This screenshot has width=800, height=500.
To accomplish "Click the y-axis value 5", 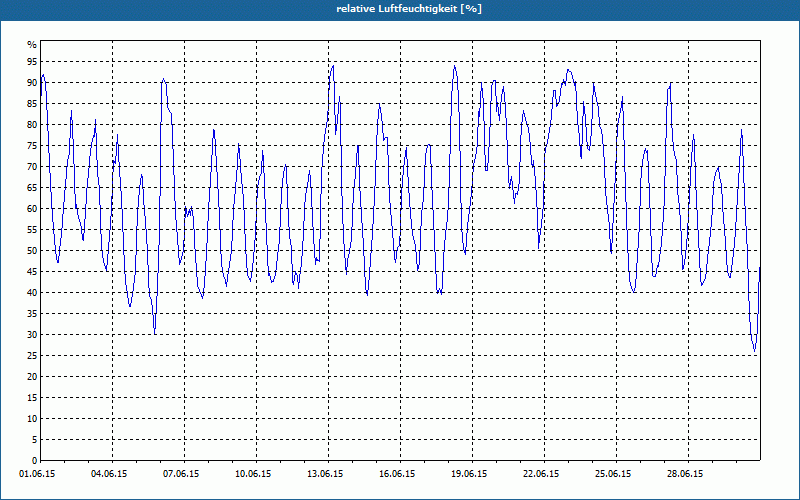I will [x=35, y=440].
